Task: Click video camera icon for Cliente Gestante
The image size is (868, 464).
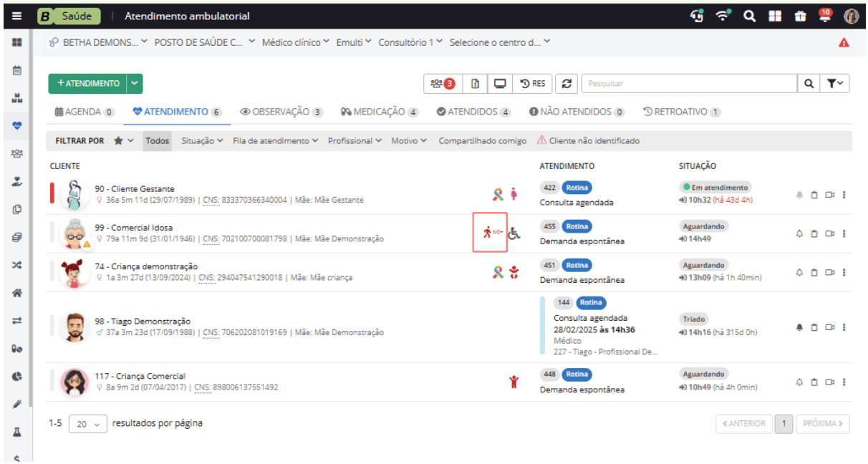Action: (829, 194)
